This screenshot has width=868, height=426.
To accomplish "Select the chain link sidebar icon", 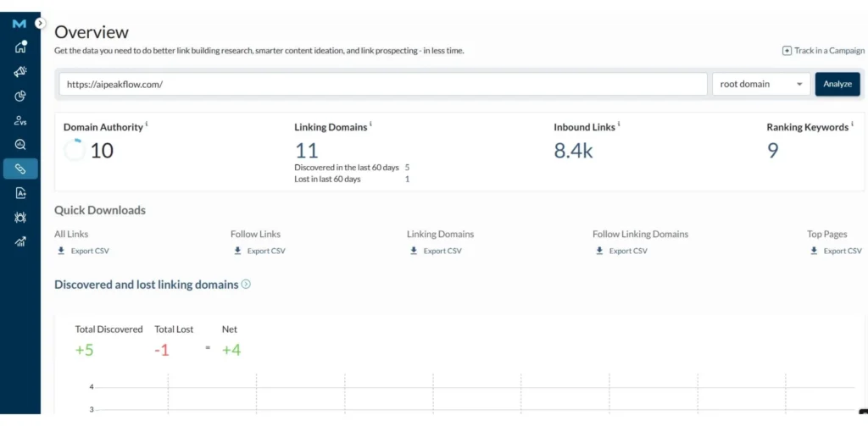I will pos(20,169).
